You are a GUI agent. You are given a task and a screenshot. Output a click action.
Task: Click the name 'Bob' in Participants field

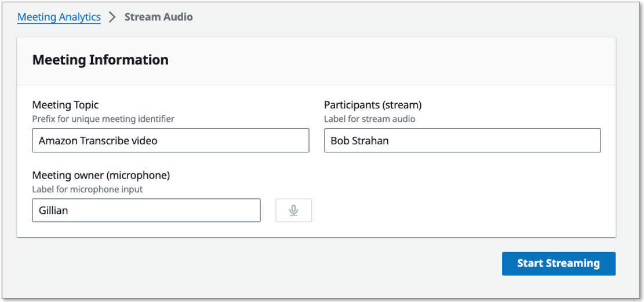tap(340, 141)
